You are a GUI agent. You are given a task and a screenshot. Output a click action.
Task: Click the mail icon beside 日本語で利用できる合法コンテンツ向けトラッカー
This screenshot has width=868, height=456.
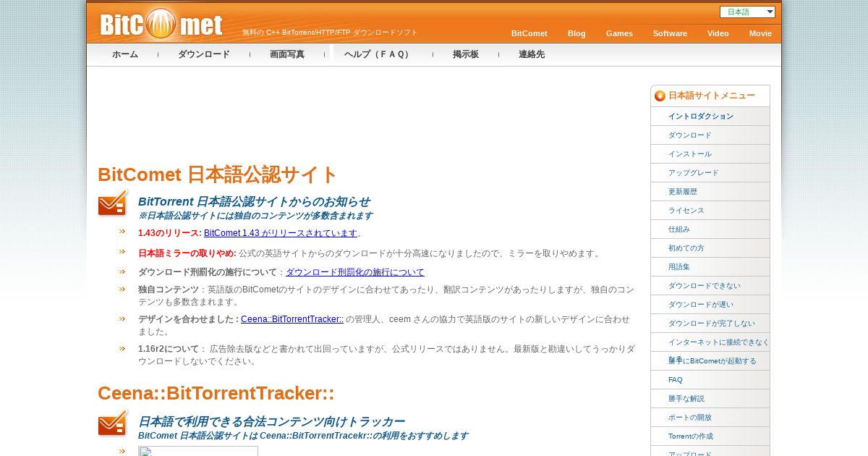click(113, 423)
